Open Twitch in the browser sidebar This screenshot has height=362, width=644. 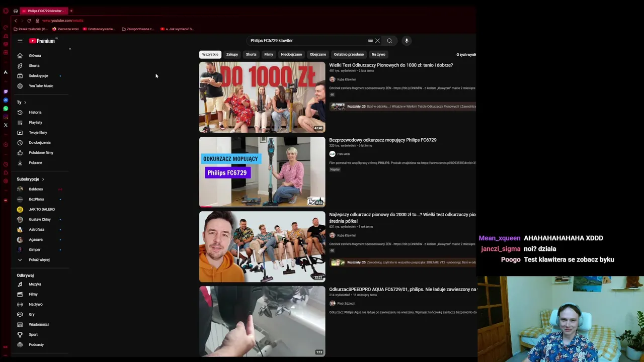(x=6, y=92)
